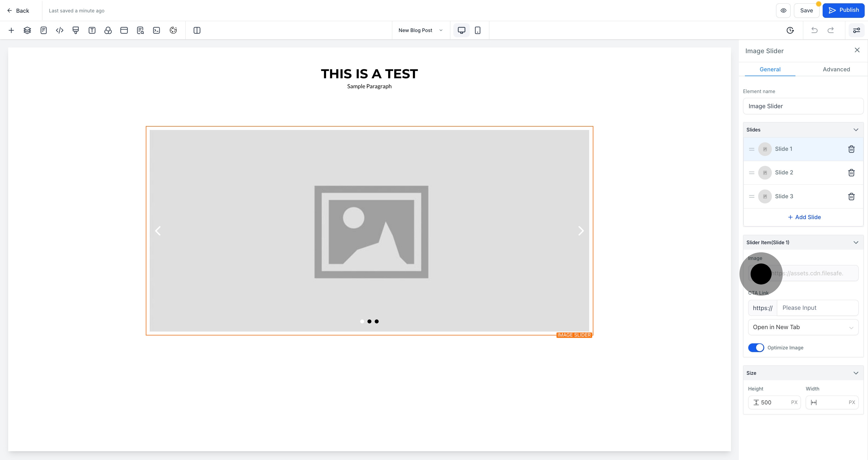The height and width of the screenshot is (460, 868).
Task: Select the Layers panel icon
Action: (27, 30)
